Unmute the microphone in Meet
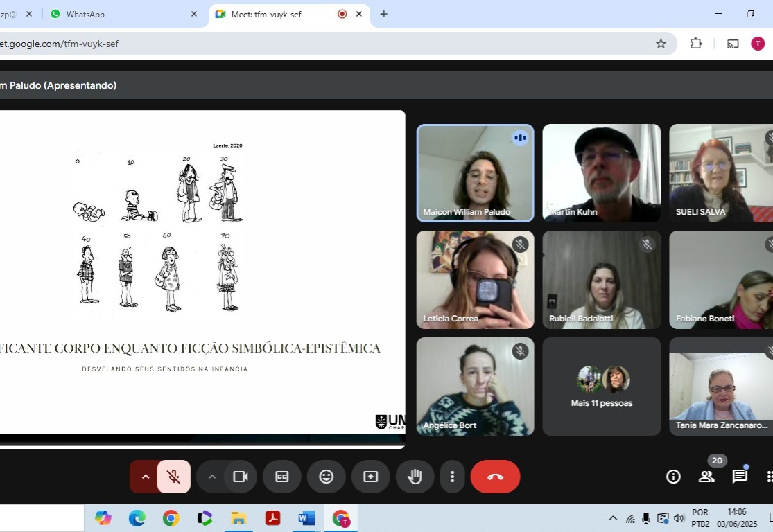The height and width of the screenshot is (532, 773). [174, 477]
